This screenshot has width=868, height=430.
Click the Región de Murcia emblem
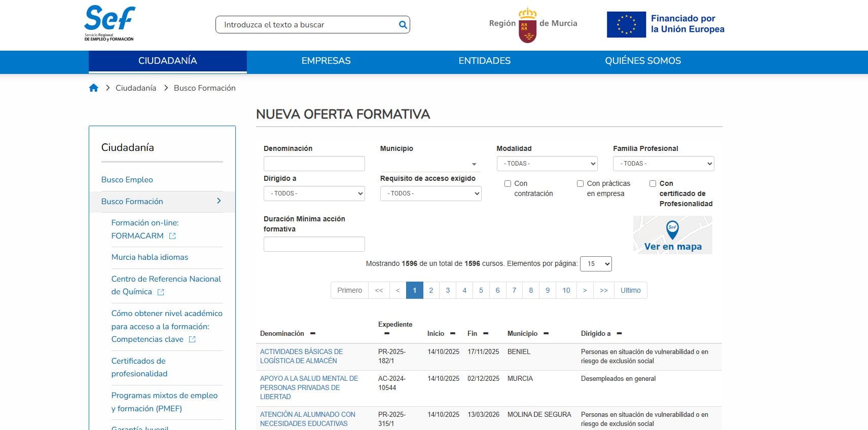(x=527, y=25)
